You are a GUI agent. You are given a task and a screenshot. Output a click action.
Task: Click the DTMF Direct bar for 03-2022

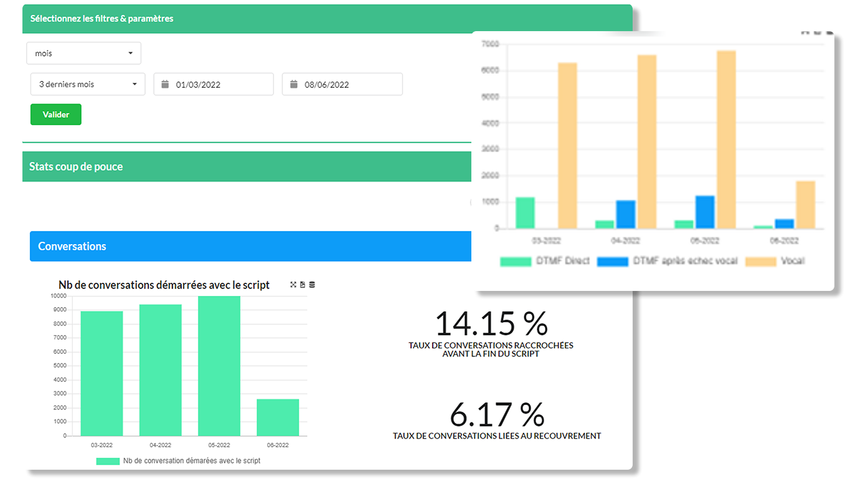pyautogui.click(x=526, y=213)
